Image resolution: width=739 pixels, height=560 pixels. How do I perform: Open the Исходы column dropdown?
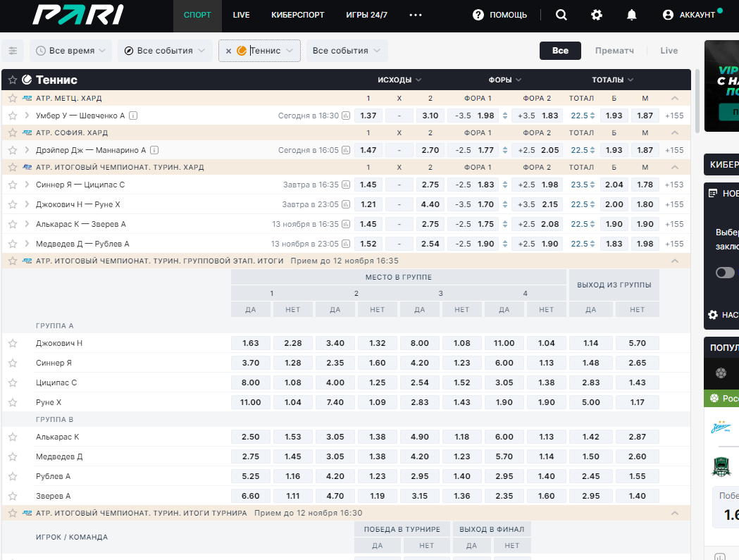pyautogui.click(x=399, y=80)
